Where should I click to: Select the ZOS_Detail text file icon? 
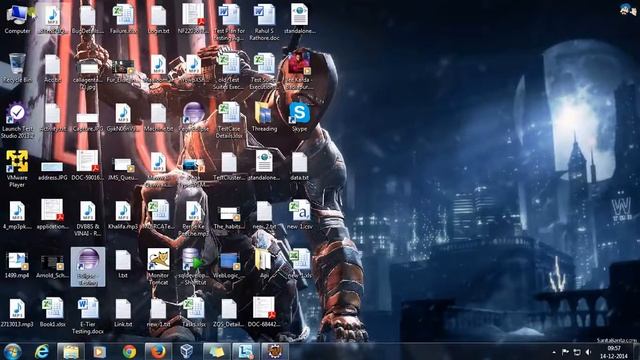click(x=229, y=313)
